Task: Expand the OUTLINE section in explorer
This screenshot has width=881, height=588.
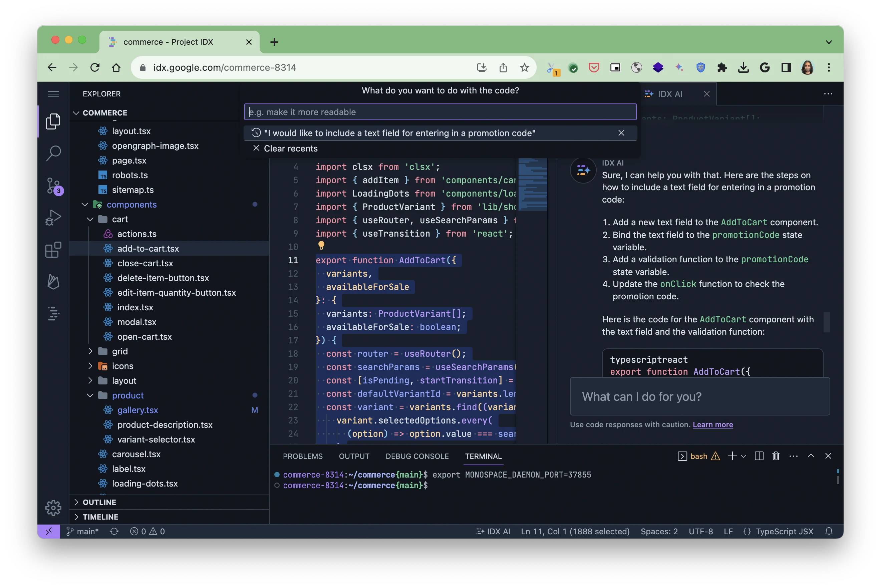Action: tap(99, 501)
